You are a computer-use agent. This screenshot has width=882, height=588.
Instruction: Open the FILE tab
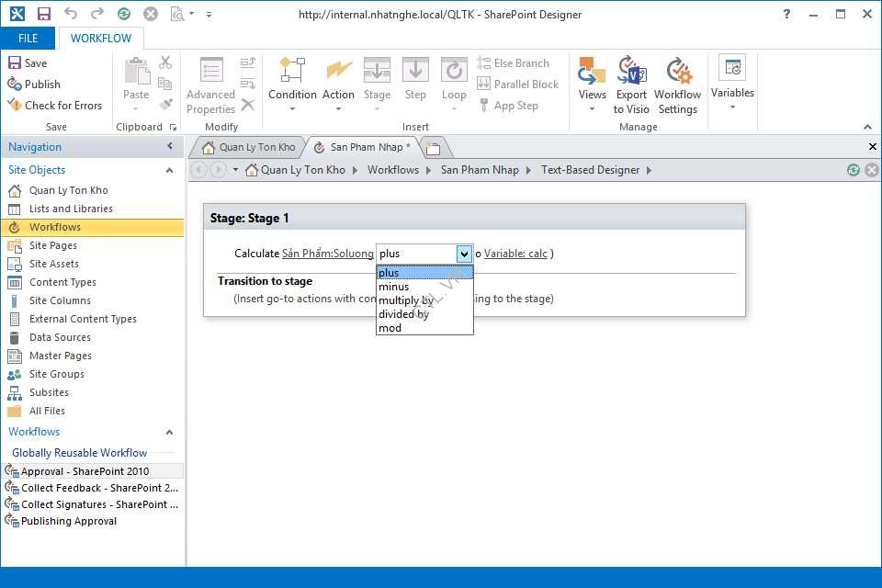(x=28, y=39)
